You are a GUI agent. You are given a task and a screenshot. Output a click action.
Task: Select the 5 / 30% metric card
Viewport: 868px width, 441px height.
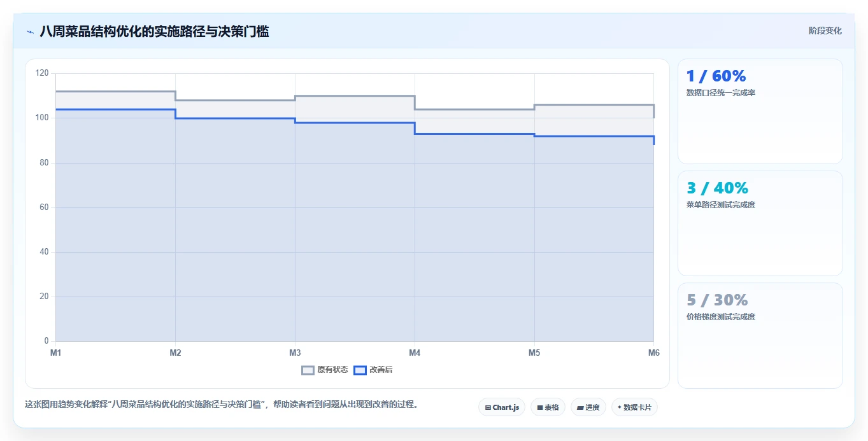pos(760,335)
